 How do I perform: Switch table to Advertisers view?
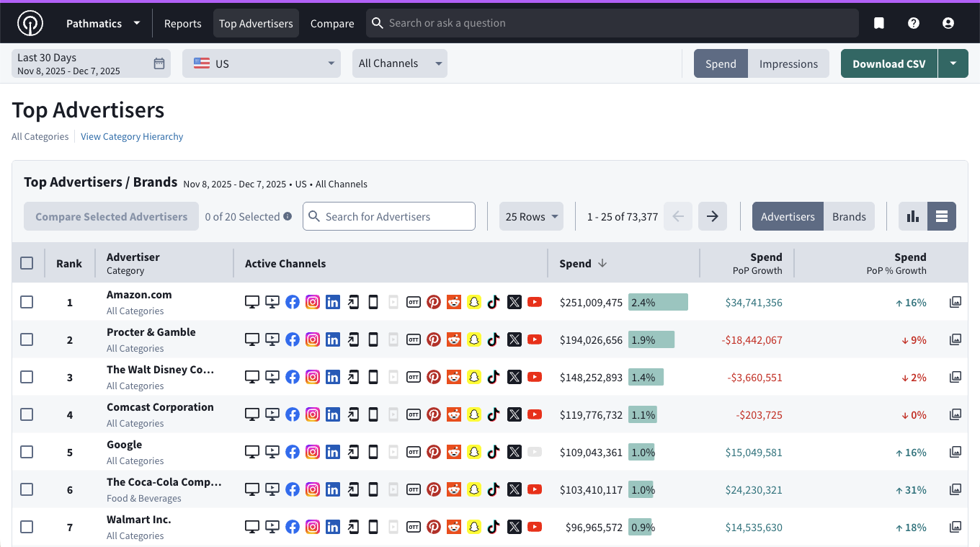tap(788, 216)
